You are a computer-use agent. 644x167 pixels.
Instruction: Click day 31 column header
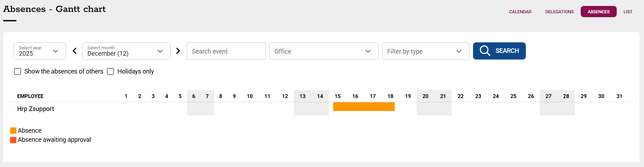(619, 96)
